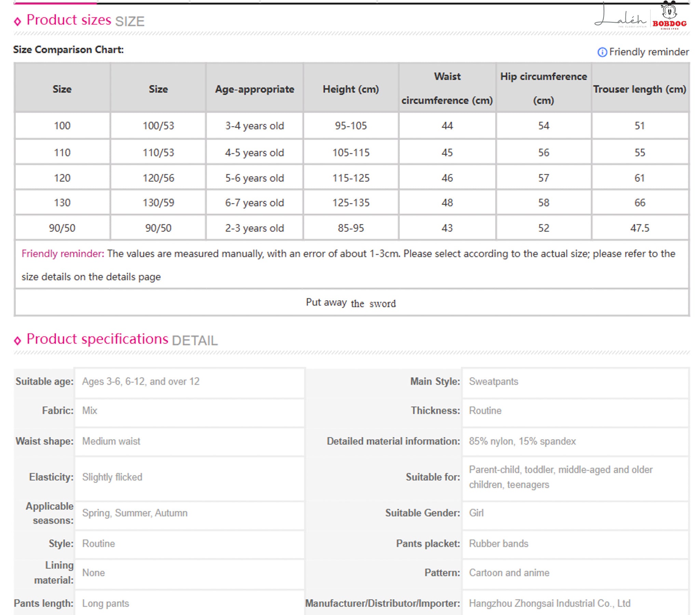Click the '85% nylon, 15% spandex' value
The image size is (700, 615).
pos(522,441)
